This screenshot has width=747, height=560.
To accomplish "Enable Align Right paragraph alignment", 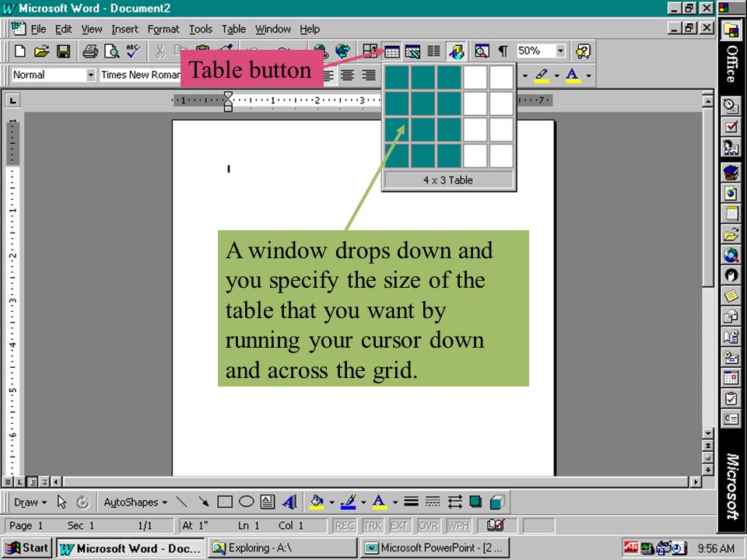I will pyautogui.click(x=368, y=75).
